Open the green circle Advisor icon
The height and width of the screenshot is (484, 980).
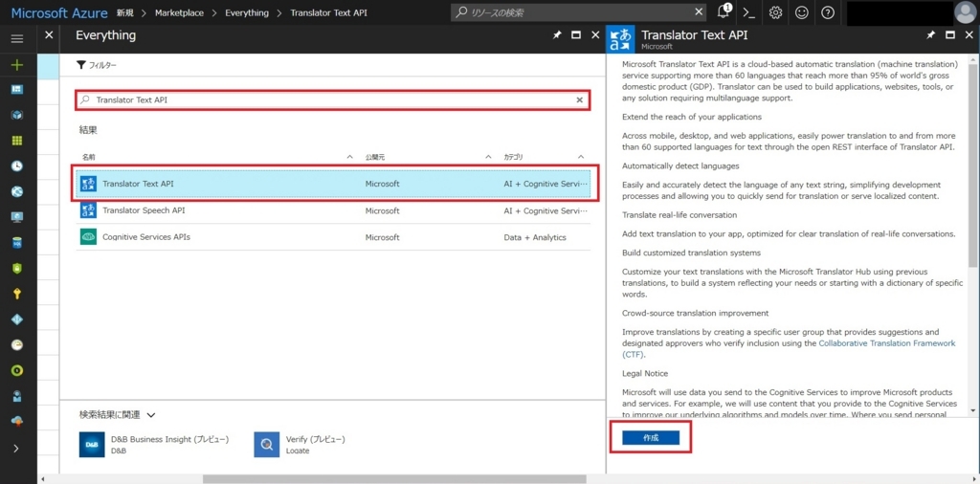(17, 370)
